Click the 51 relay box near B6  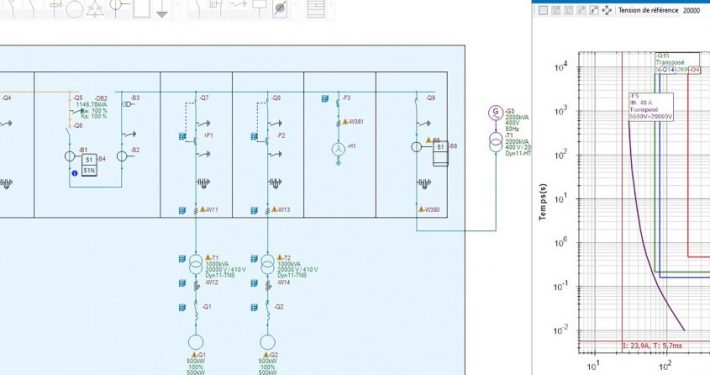pos(440,148)
